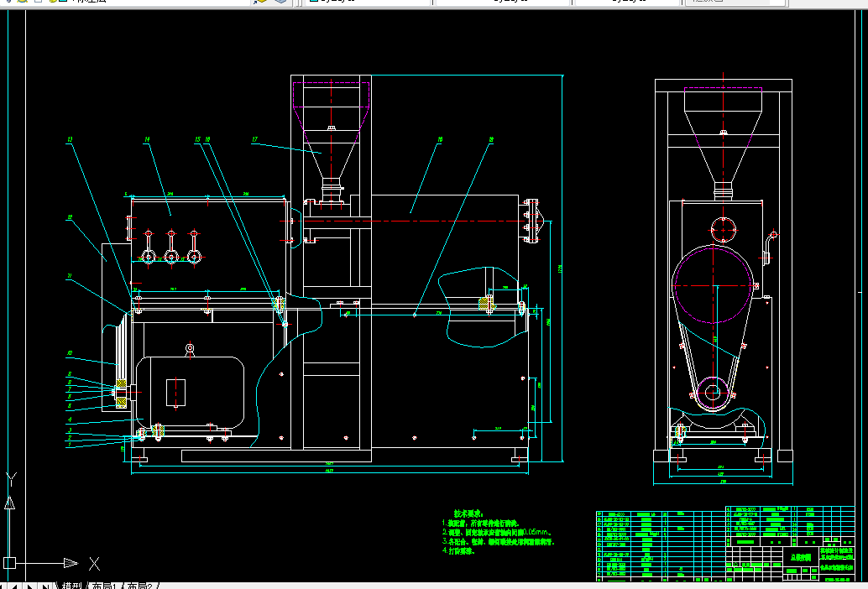Select the large magenta pulley circle
Viewport: 868px width, 589px height.
713,284
